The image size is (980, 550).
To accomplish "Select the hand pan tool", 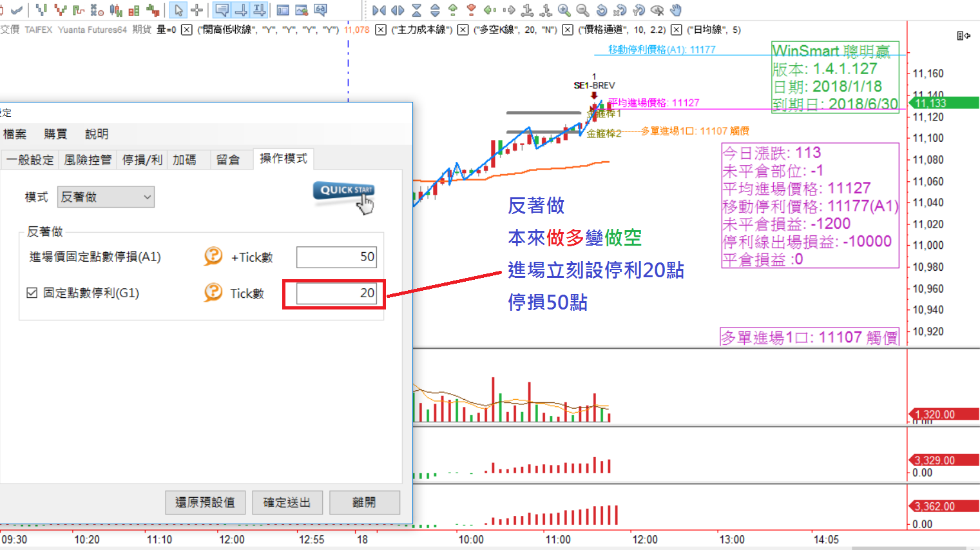I will point(676,10).
